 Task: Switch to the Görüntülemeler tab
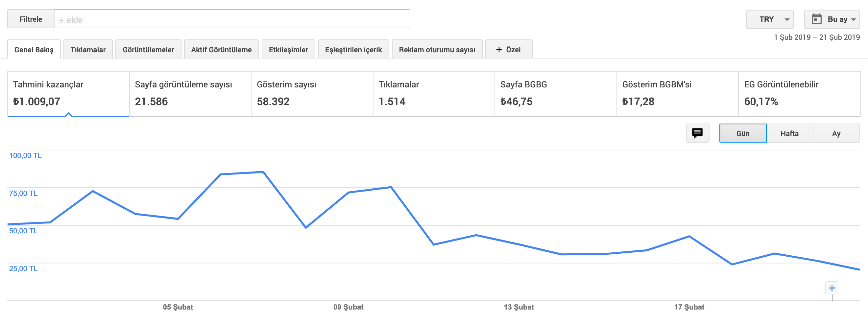148,50
